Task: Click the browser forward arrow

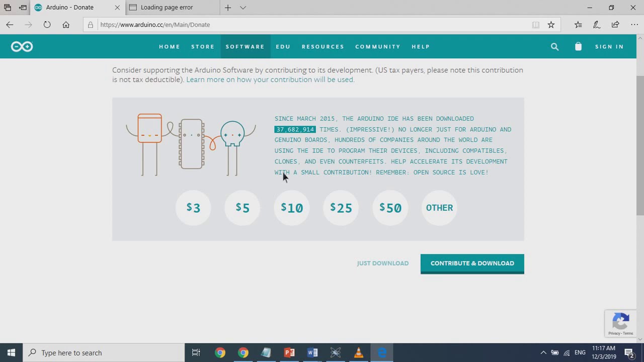Action: click(28, 25)
